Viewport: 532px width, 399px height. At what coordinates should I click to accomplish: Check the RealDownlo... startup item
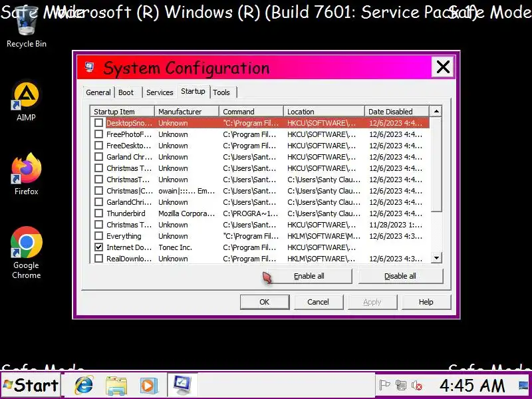click(x=98, y=259)
